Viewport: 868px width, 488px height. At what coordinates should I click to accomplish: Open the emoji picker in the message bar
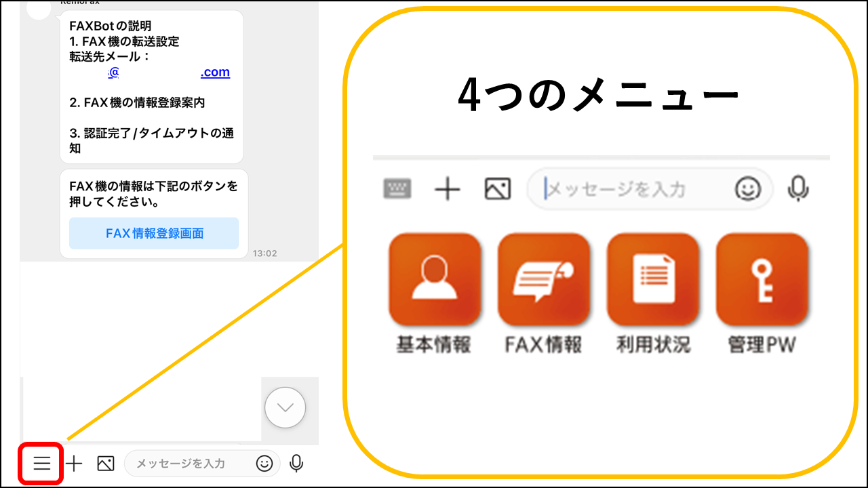(x=265, y=464)
